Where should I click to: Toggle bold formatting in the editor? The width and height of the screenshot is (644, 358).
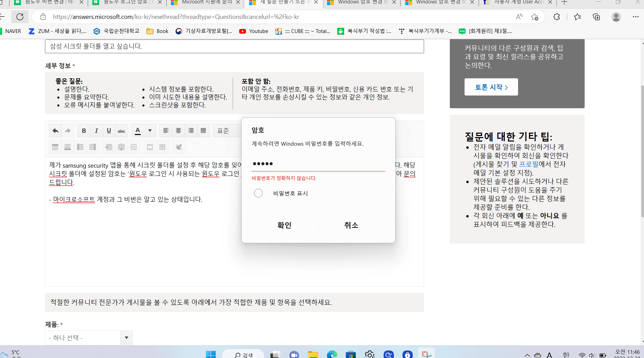point(84,131)
